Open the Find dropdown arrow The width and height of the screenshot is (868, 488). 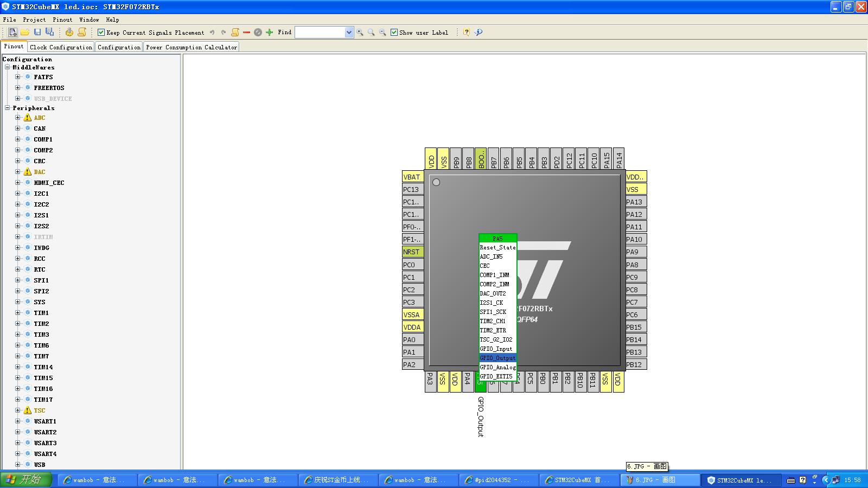pos(349,33)
